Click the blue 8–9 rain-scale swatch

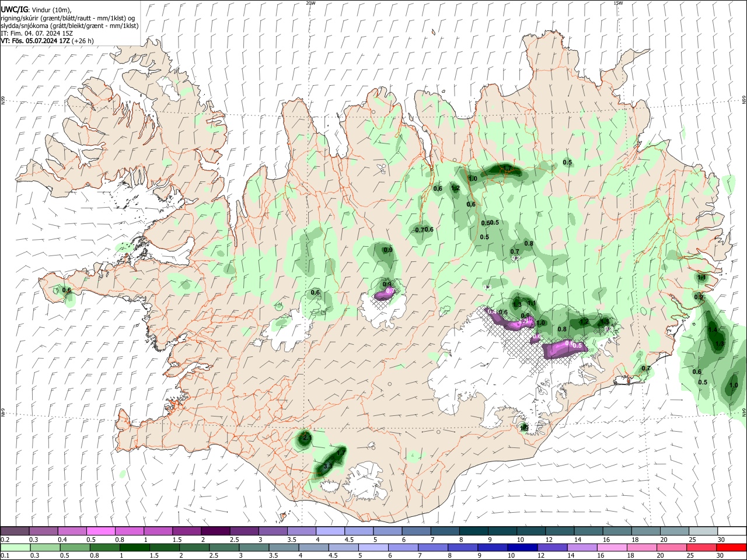(x=463, y=548)
